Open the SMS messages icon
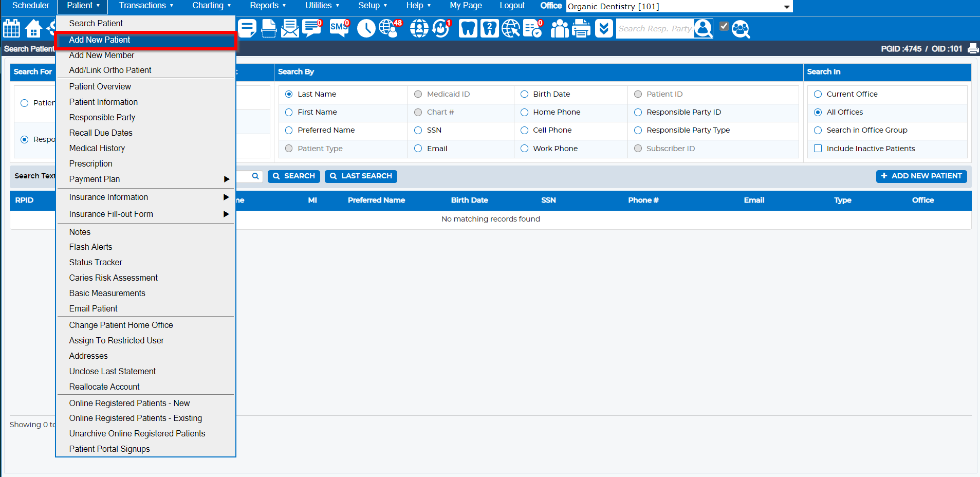Viewport: 980px width, 477px height. click(339, 28)
